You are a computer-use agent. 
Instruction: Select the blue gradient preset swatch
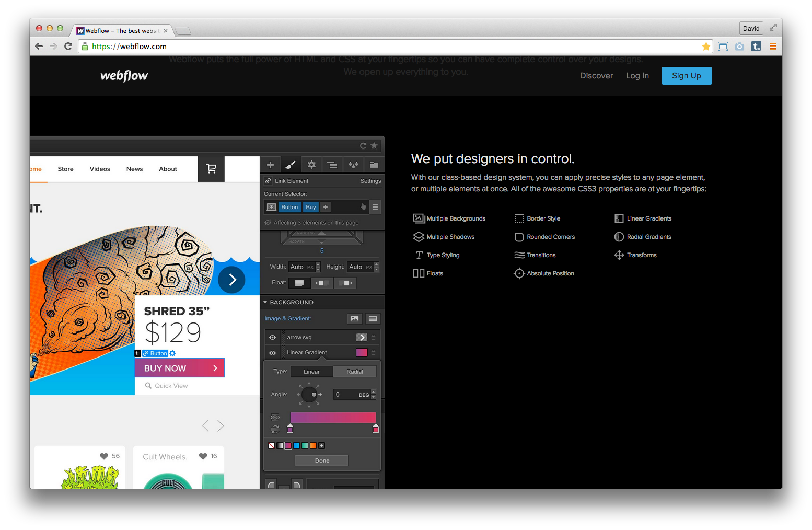point(297,446)
